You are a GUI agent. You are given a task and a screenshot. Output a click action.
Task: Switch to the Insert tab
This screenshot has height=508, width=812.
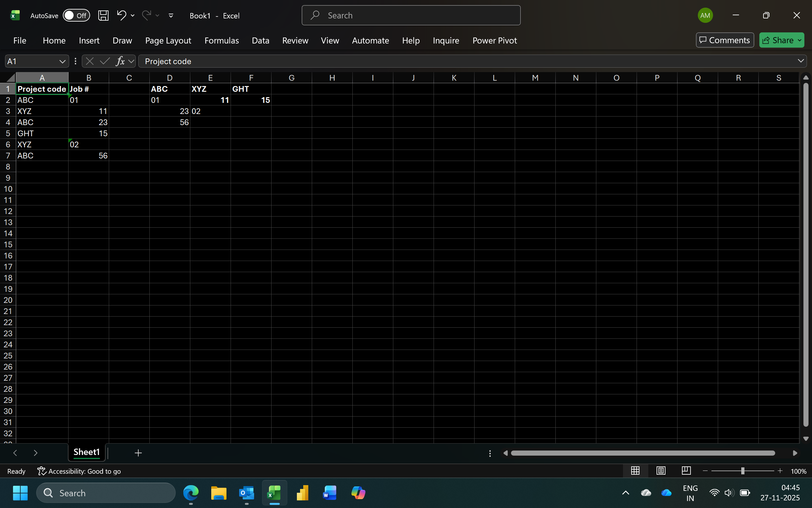tap(89, 40)
